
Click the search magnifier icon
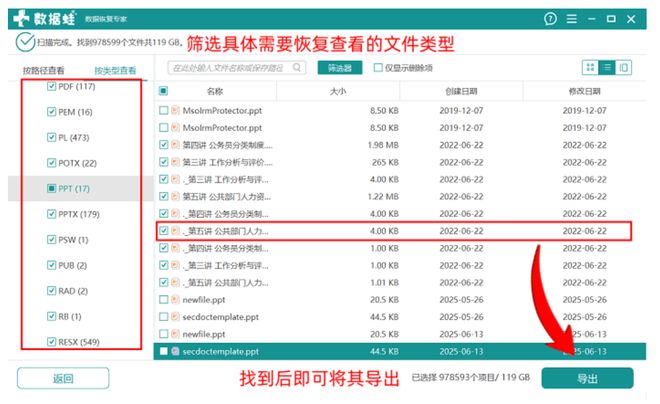(297, 67)
